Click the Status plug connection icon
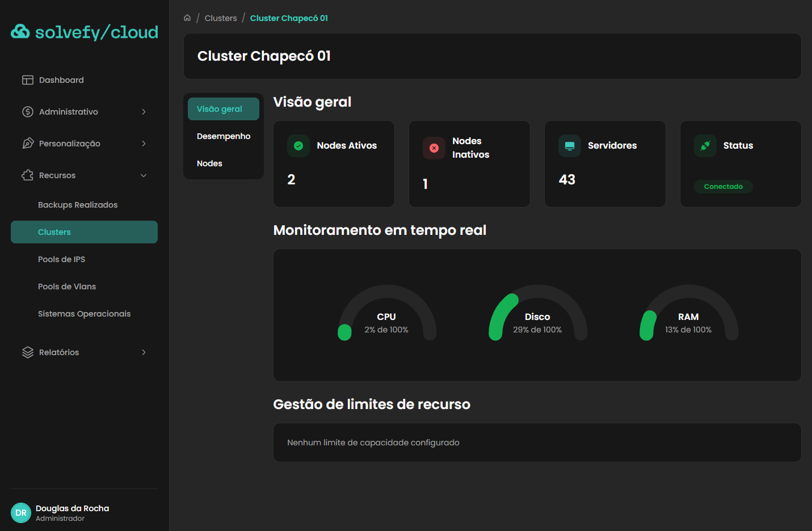The height and width of the screenshot is (531, 812). 705,146
